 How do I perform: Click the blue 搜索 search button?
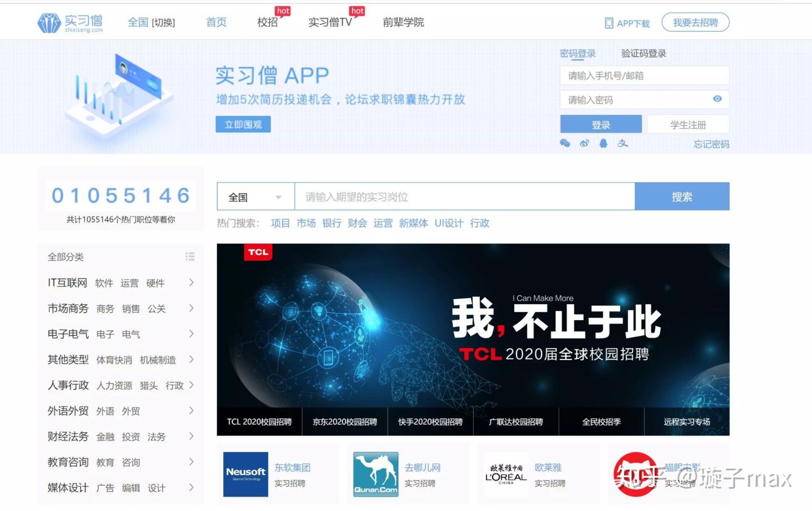pyautogui.click(x=682, y=196)
